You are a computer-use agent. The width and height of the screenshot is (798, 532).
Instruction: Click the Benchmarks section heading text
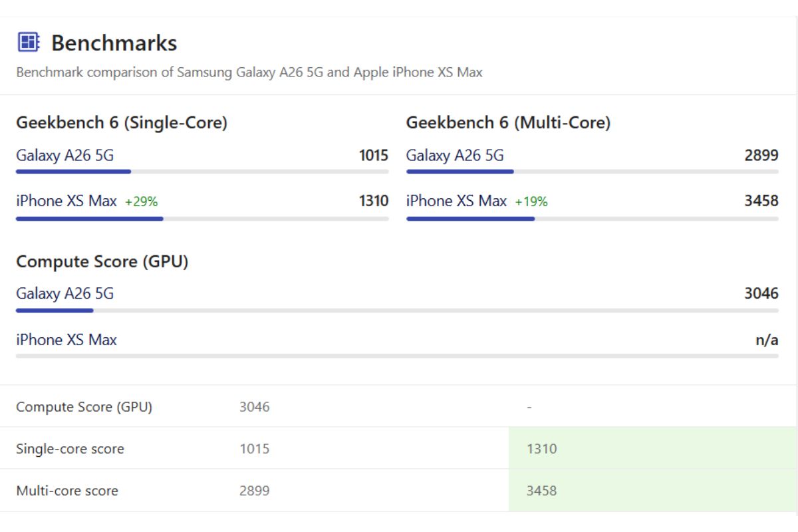[114, 43]
